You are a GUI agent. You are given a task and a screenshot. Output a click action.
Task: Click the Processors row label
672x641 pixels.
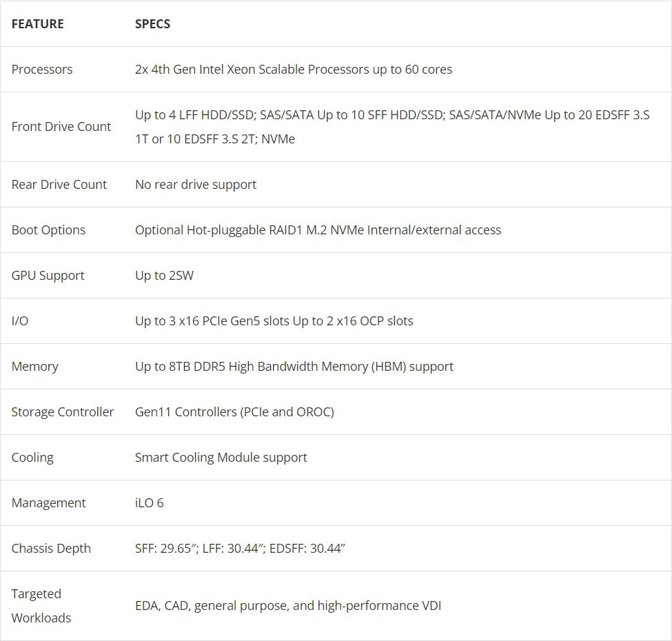coord(42,70)
